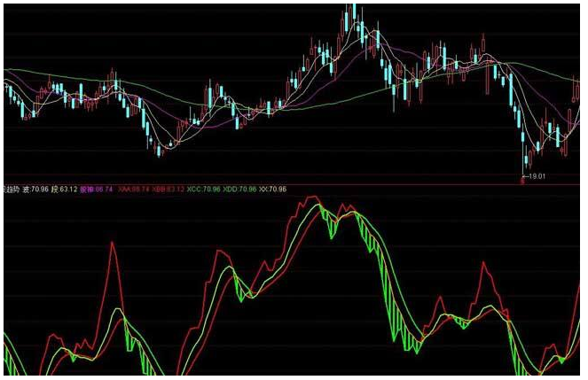The image size is (588, 380).
Task: Select the white XX:70.96 indicator label
Action: 272,190
